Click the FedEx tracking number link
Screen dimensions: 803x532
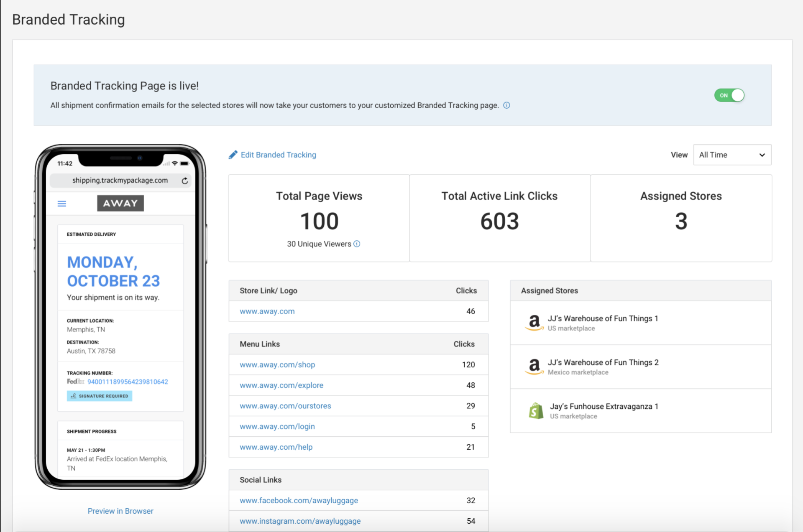[127, 381]
